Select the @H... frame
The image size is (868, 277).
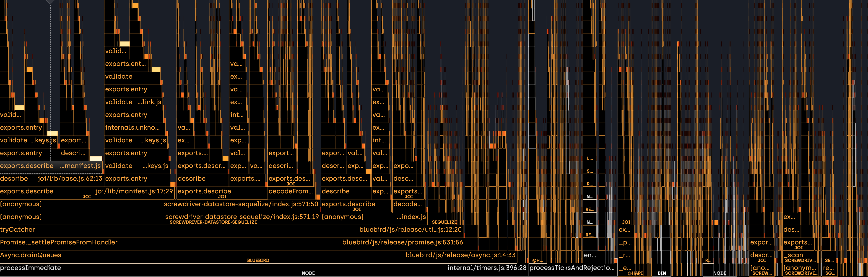coord(538,257)
